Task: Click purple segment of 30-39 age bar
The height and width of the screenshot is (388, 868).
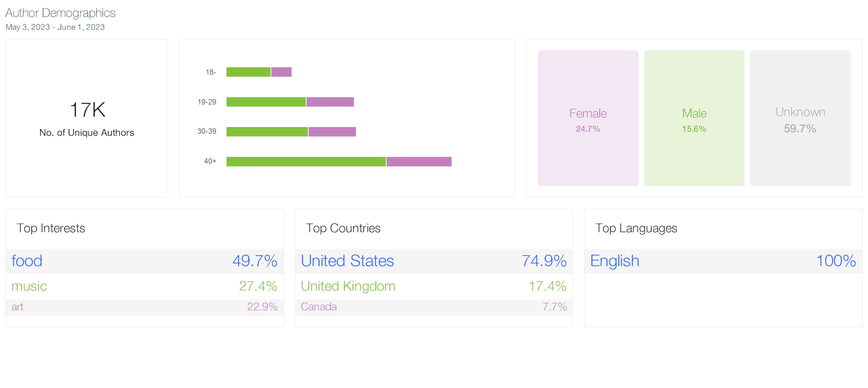Action: coord(332,132)
